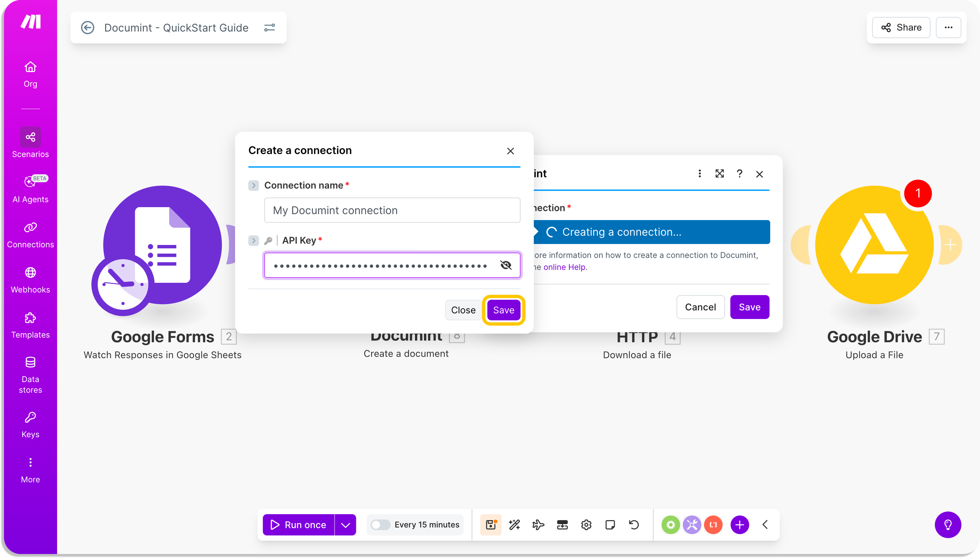Open the Google Forms module
The image size is (980, 558).
pyautogui.click(x=162, y=245)
